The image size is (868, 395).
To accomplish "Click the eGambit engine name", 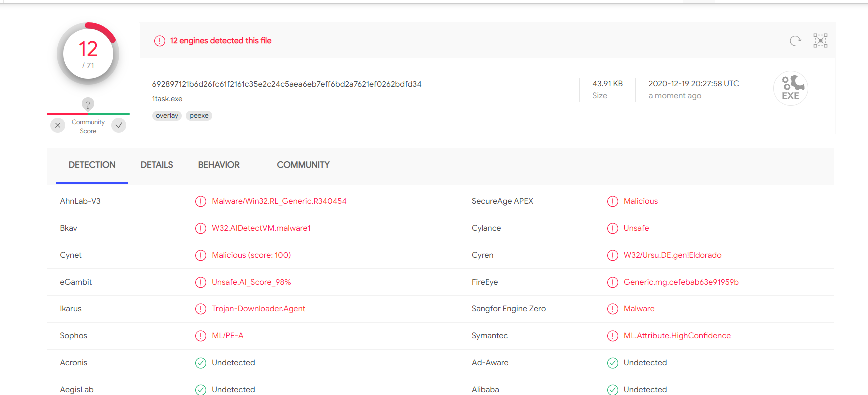I will 76,282.
